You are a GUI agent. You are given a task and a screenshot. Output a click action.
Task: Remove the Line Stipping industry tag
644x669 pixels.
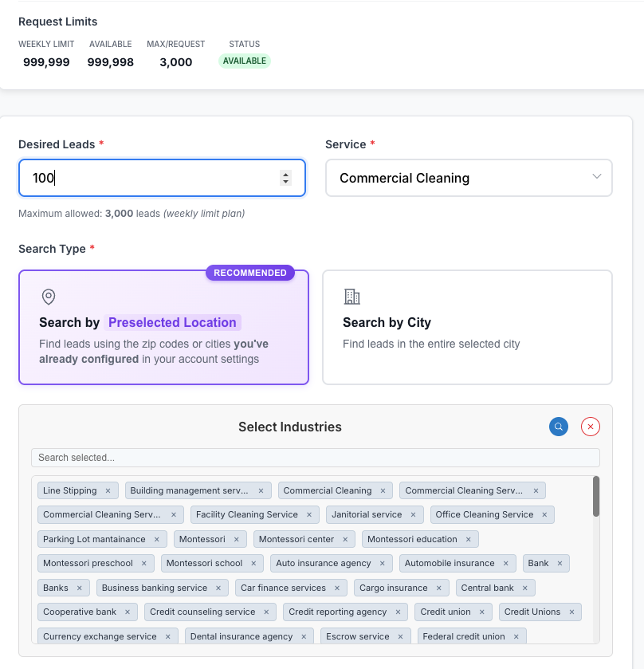click(x=108, y=490)
